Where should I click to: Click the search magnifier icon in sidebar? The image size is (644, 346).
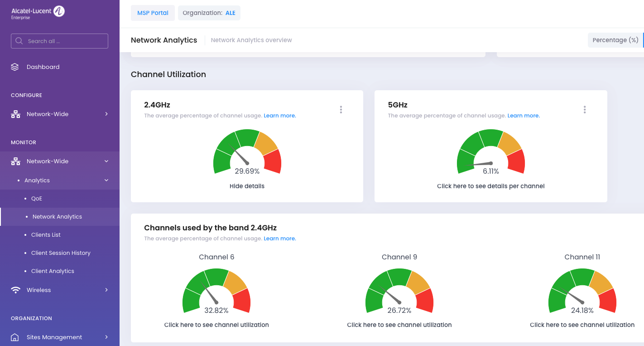pyautogui.click(x=19, y=41)
